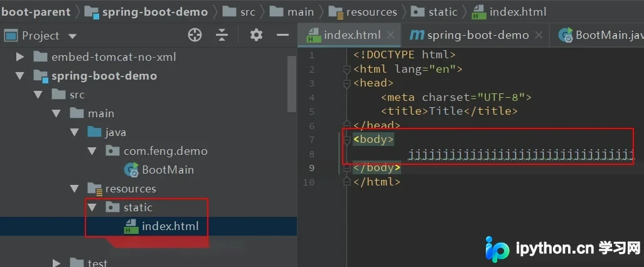This screenshot has width=644, height=267.
Task: Collapse the spring-boot-demo module
Action: coord(19,76)
